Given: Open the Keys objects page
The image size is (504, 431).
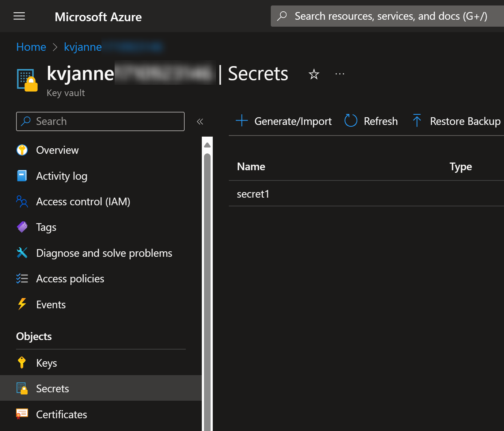Looking at the screenshot, I should click(x=46, y=363).
